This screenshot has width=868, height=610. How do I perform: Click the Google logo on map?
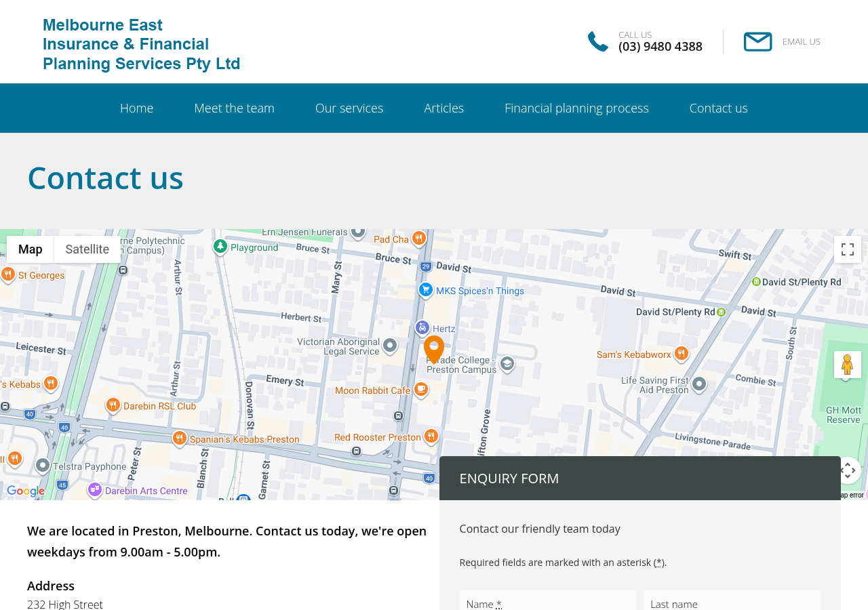[26, 491]
